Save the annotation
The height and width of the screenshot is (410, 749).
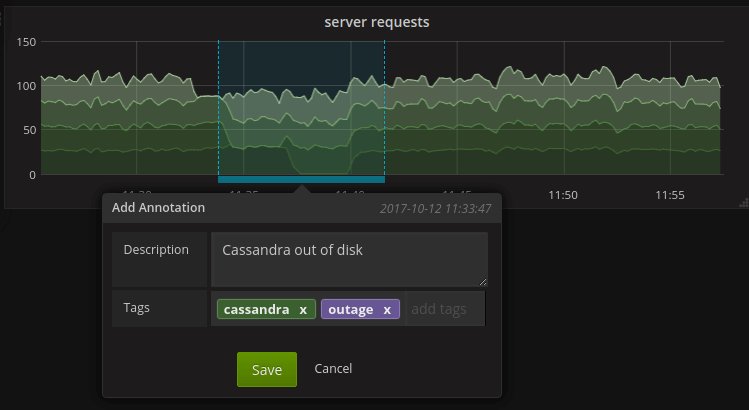267,369
